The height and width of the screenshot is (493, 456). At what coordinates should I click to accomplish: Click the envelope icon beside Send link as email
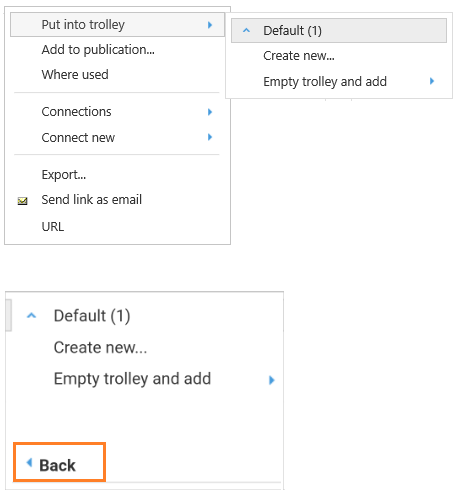tap(22, 201)
